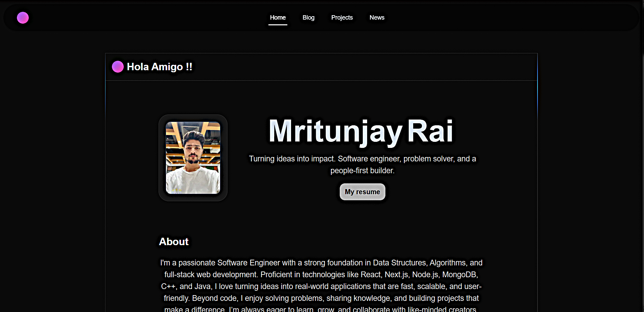The image size is (644, 312).
Task: Open the Projects page
Action: click(342, 17)
